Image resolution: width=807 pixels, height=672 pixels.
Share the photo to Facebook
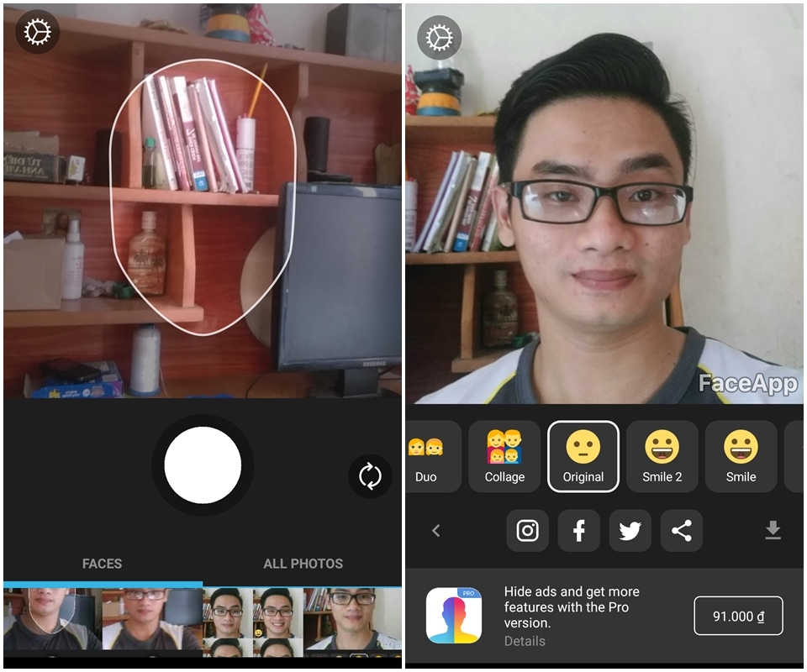(578, 530)
